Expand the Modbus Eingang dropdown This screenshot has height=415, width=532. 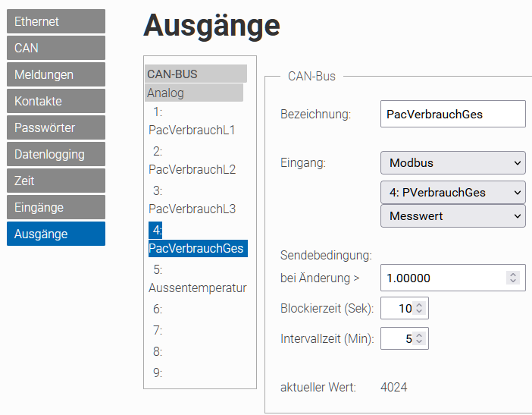pyautogui.click(x=453, y=163)
